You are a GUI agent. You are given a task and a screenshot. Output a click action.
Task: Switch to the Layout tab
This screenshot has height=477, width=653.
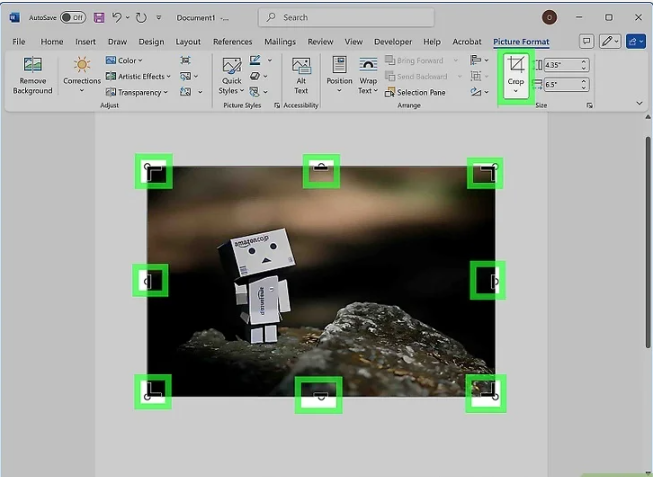click(x=188, y=42)
